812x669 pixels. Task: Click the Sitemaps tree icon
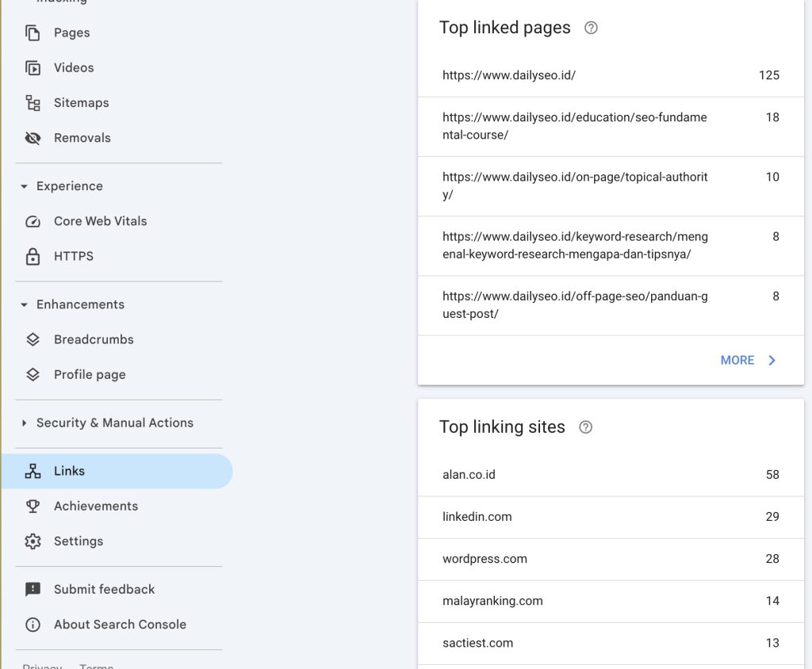[x=33, y=103]
